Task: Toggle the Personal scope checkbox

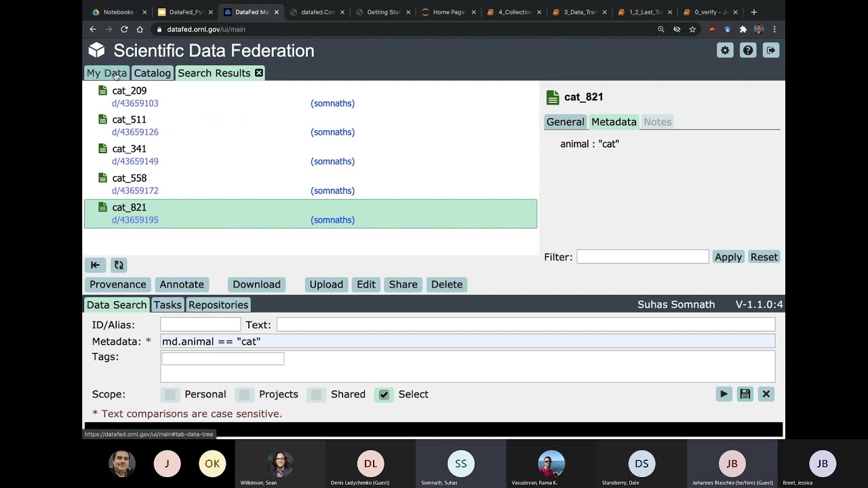Action: point(170,394)
